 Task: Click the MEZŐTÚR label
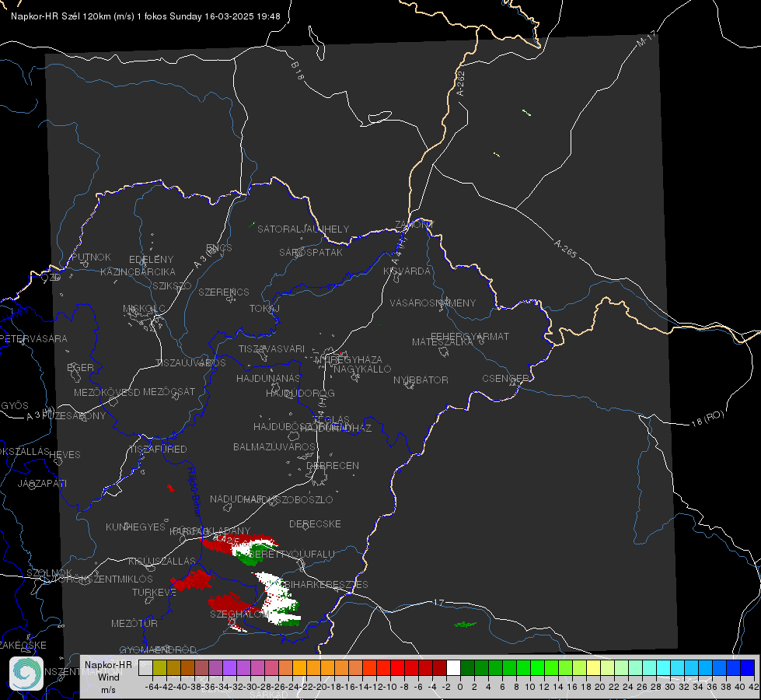point(134,623)
